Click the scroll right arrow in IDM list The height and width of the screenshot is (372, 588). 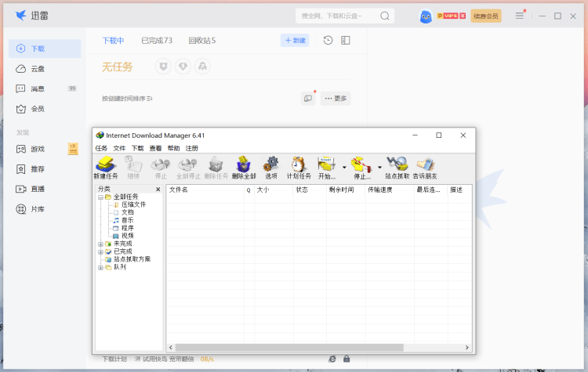467,348
